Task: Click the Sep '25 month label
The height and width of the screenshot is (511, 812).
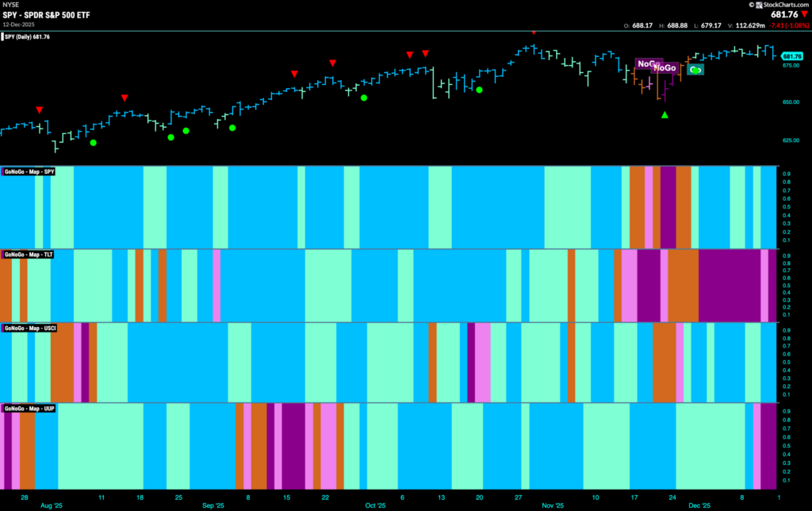Action: 213,505
